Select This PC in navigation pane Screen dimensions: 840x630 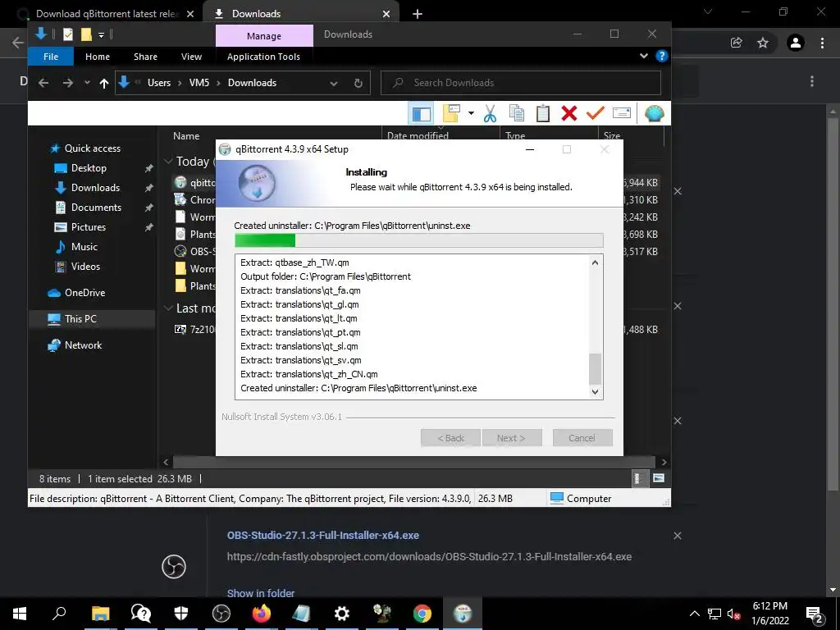pyautogui.click(x=80, y=319)
